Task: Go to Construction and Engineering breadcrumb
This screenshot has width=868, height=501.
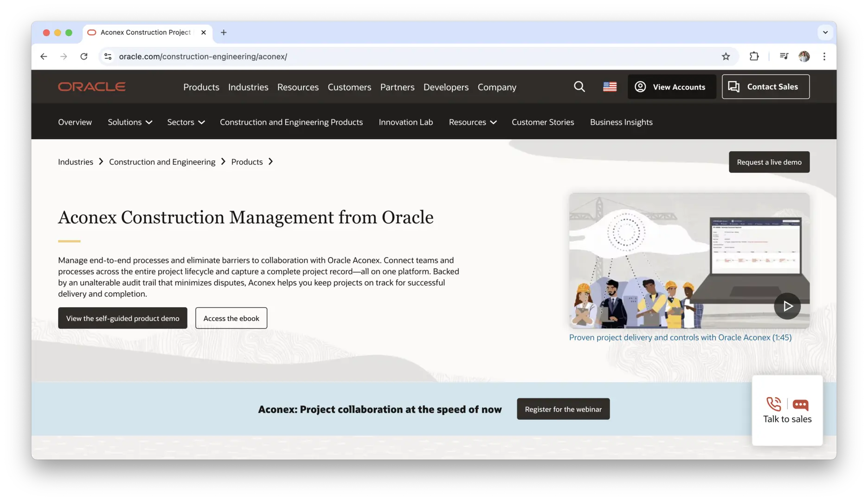Action: coord(162,162)
